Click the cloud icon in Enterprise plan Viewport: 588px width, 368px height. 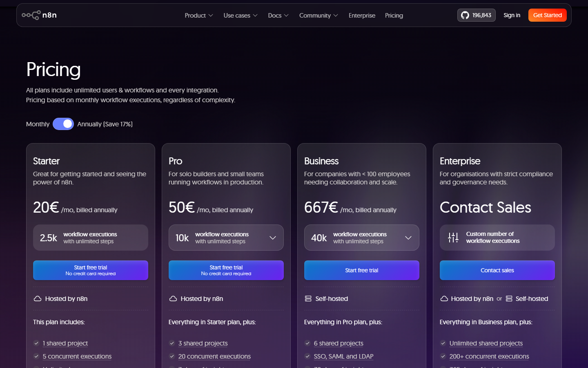(x=444, y=299)
